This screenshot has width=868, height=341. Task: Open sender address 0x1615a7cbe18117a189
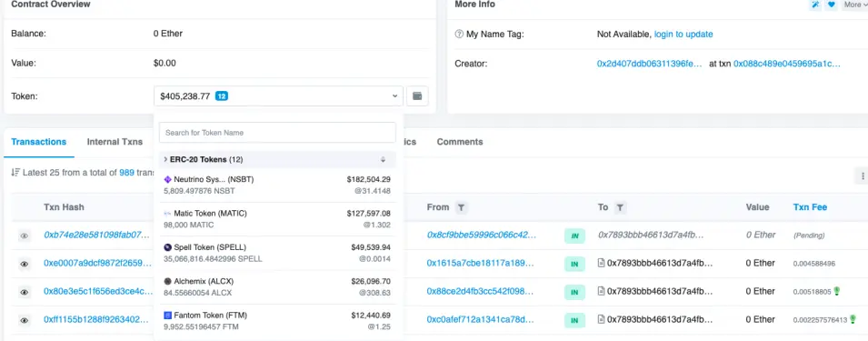[x=481, y=263]
